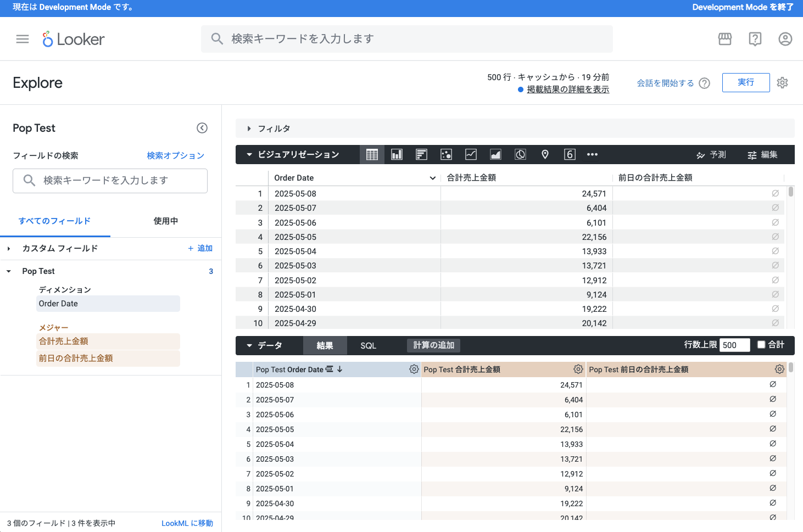Switch to the 使用中 tab
Screen dimensions: 803x532
coord(165,221)
